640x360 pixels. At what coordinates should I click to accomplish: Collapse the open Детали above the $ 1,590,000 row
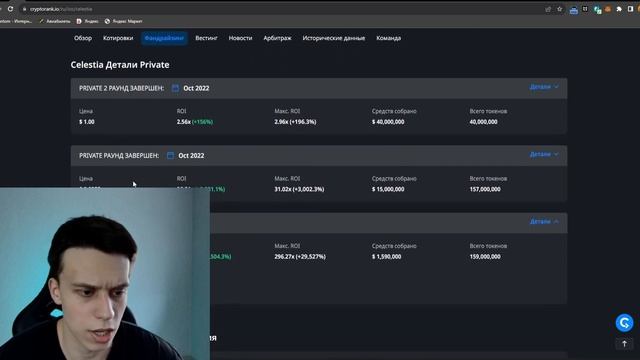(544, 222)
